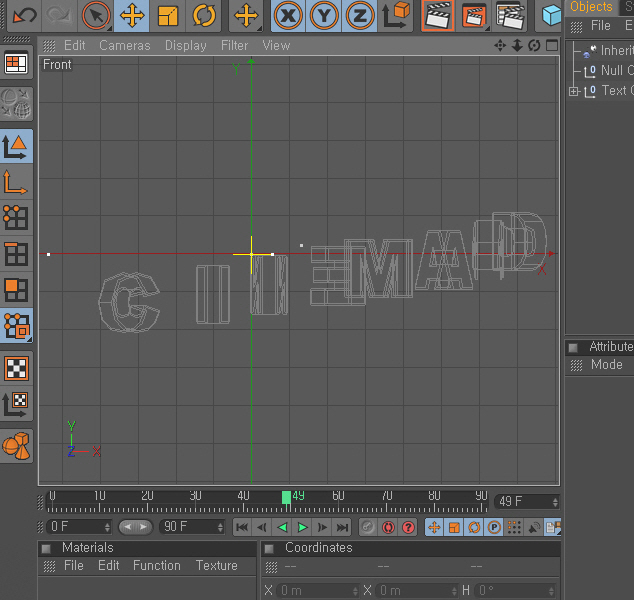The width and height of the screenshot is (634, 600).
Task: Enable Texture Axis mode
Action: pyautogui.click(x=16, y=404)
